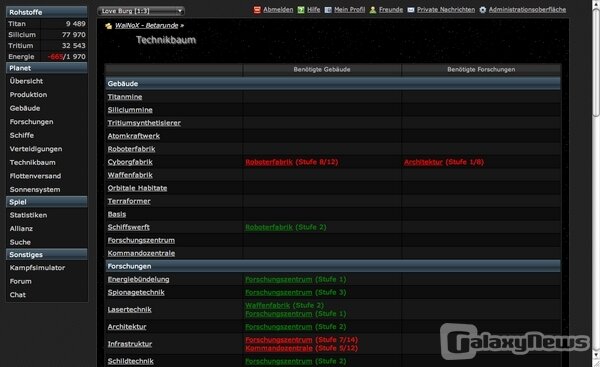Follow the WalNoX - Betarunde breadcrumb
The image size is (600, 367).
(147, 26)
